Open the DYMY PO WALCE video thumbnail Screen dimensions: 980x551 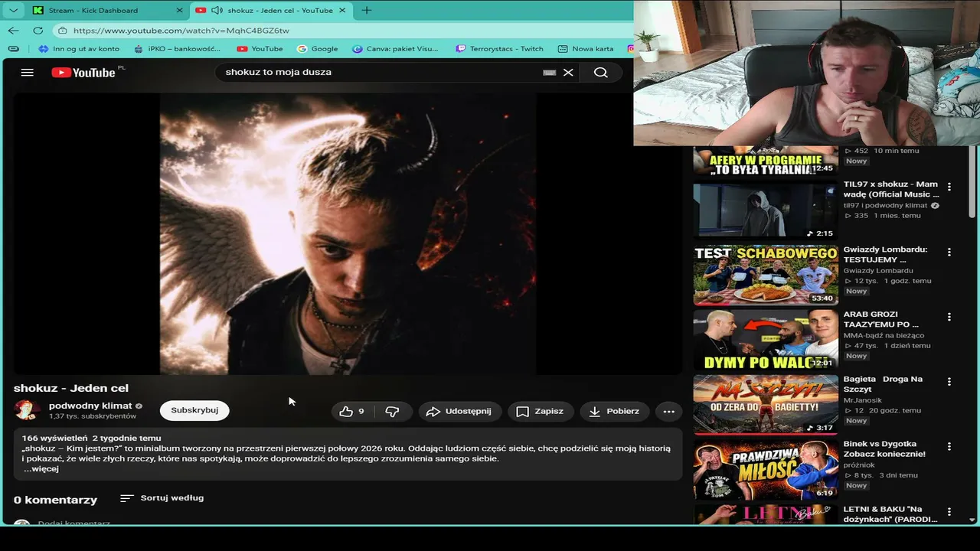766,339
